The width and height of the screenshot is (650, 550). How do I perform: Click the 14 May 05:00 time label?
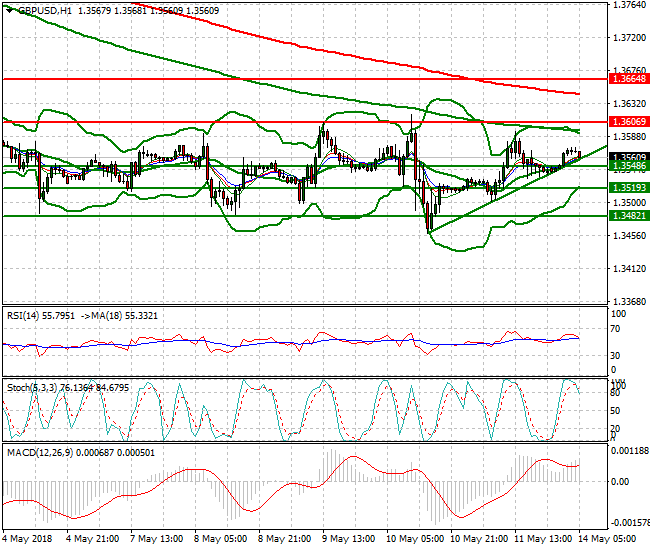607,539
